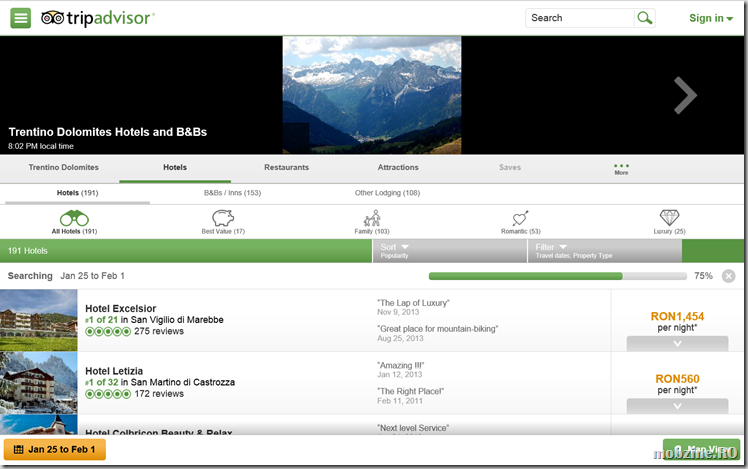Open Hotel Excelsior thumbnail photo
This screenshot has height=469, width=748.
[39, 321]
